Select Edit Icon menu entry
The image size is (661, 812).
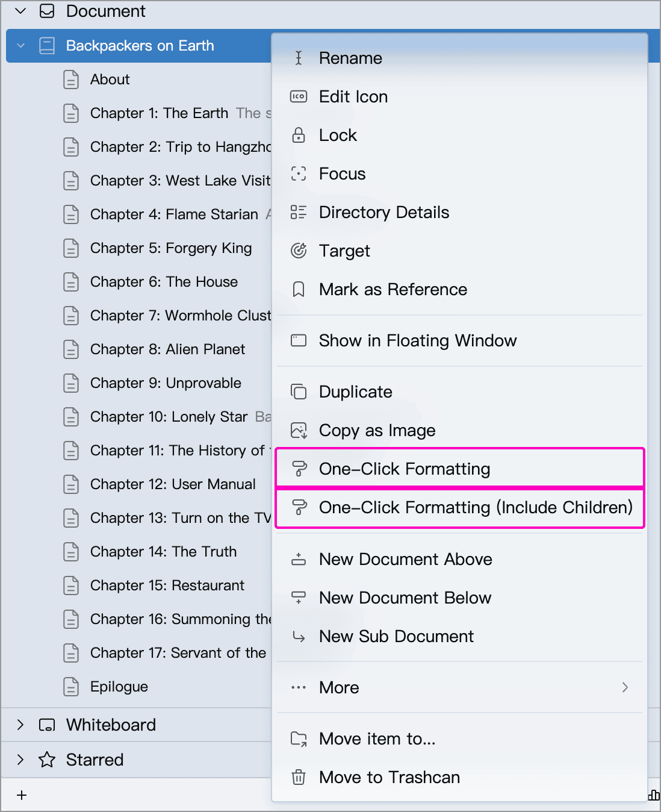coord(460,96)
